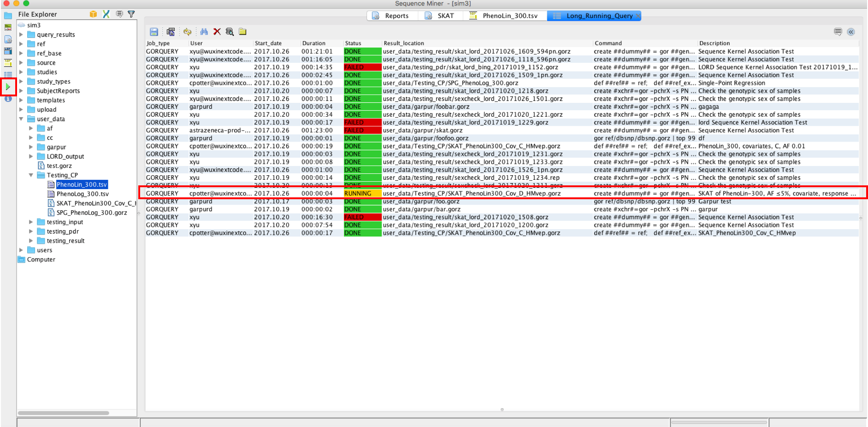Switch to the SKAT tab

pos(442,16)
